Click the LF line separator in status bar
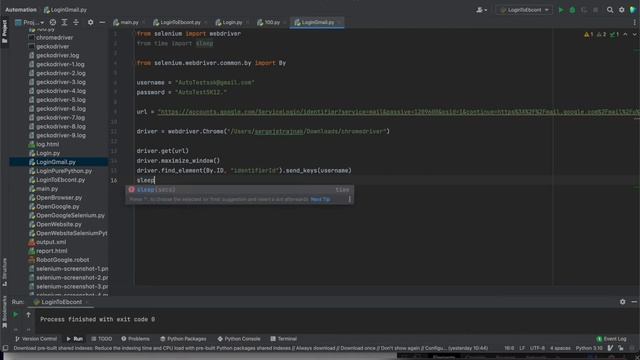Screen dimensions: 640x360 coord(522,349)
